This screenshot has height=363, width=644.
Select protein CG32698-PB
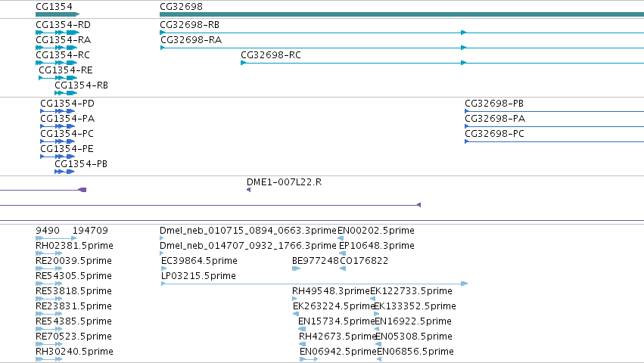pyautogui.click(x=494, y=104)
